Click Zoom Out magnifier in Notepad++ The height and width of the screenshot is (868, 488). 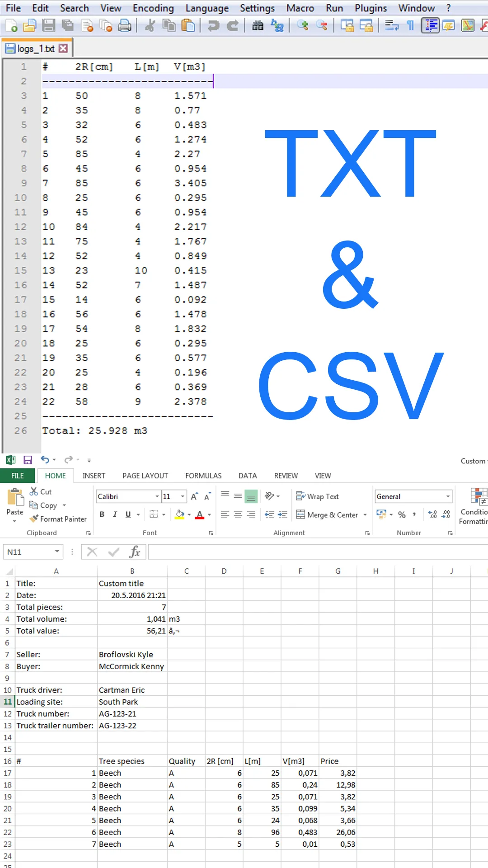(321, 26)
